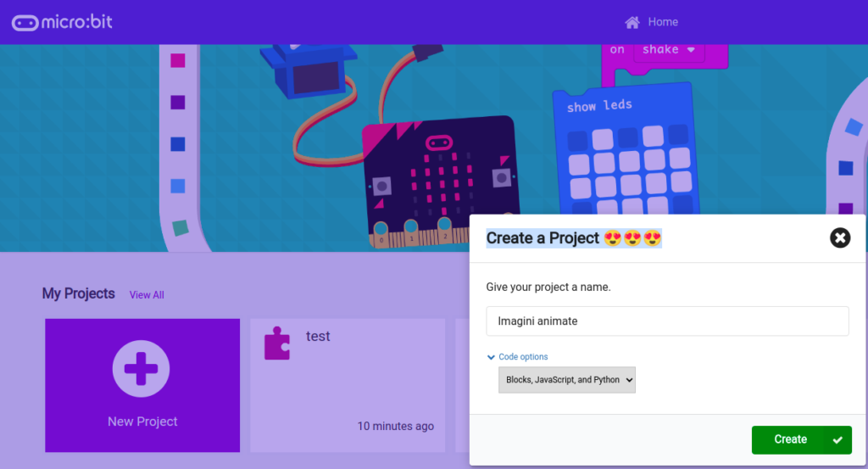868x469 pixels.
Task: Collapse the Code options chevron arrow
Action: click(491, 357)
